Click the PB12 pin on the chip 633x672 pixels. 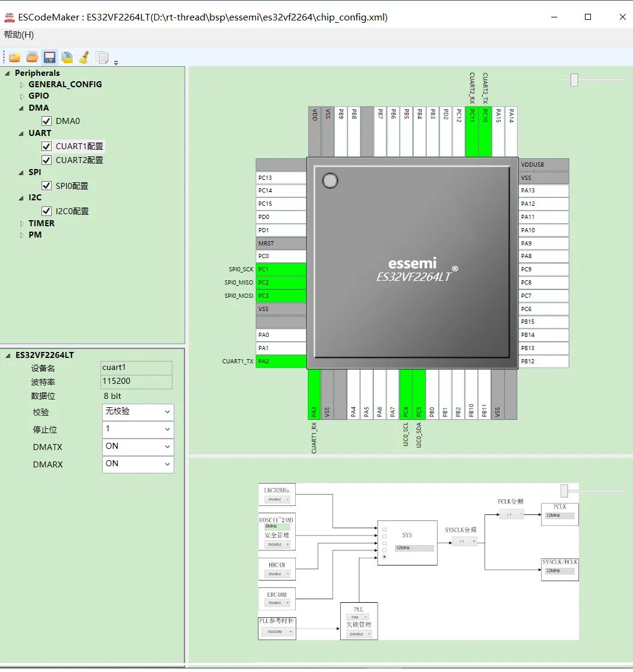coord(544,362)
